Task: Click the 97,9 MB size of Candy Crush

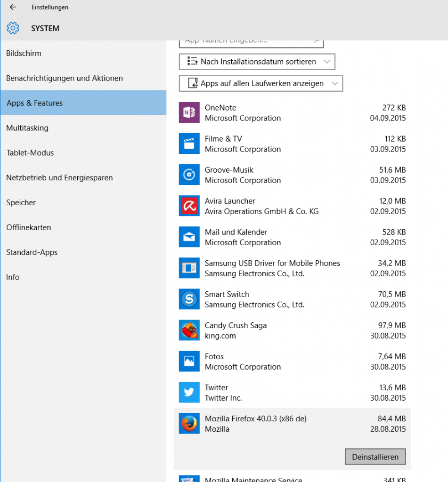Action: (392, 325)
